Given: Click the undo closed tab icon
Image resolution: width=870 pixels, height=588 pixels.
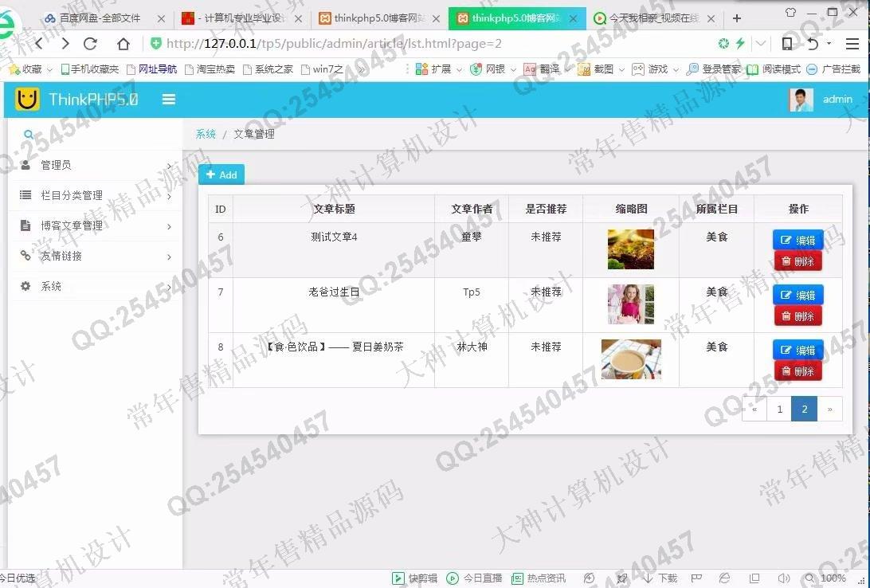Looking at the screenshot, I should pyautogui.click(x=813, y=43).
